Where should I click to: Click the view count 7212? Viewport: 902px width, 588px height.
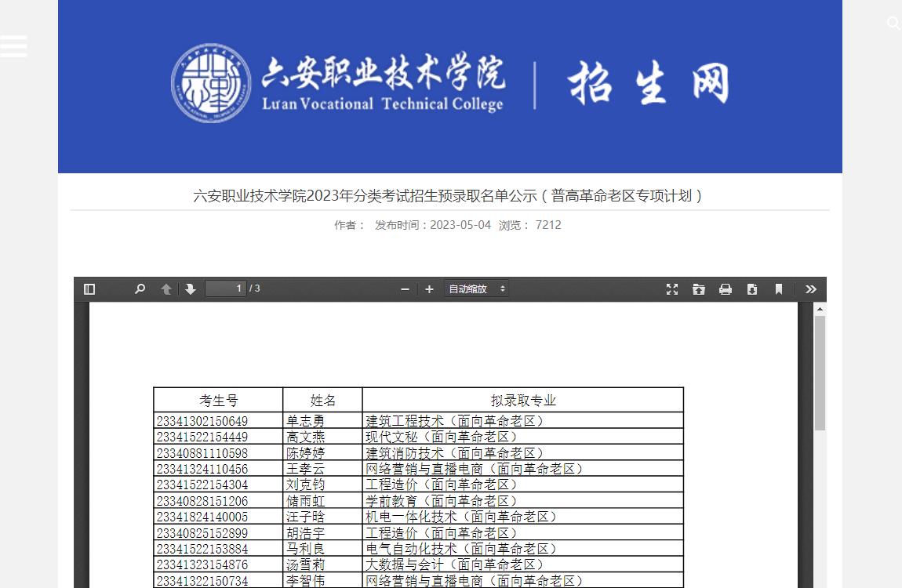548,225
